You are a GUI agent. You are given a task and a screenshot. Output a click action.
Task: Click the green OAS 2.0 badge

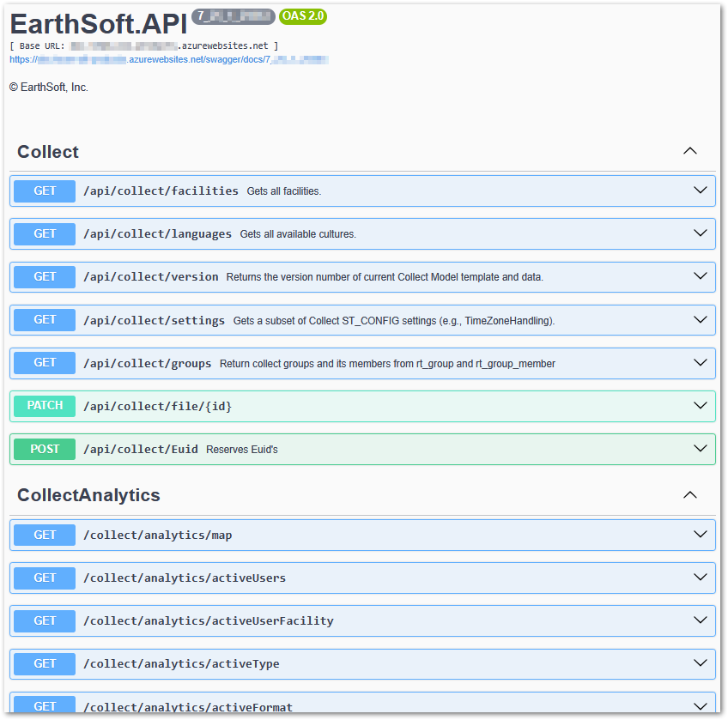pyautogui.click(x=302, y=16)
